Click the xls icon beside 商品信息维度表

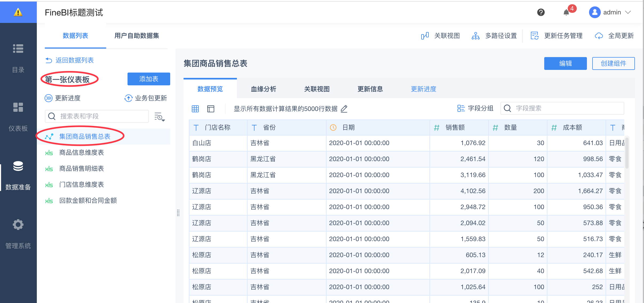tap(49, 153)
